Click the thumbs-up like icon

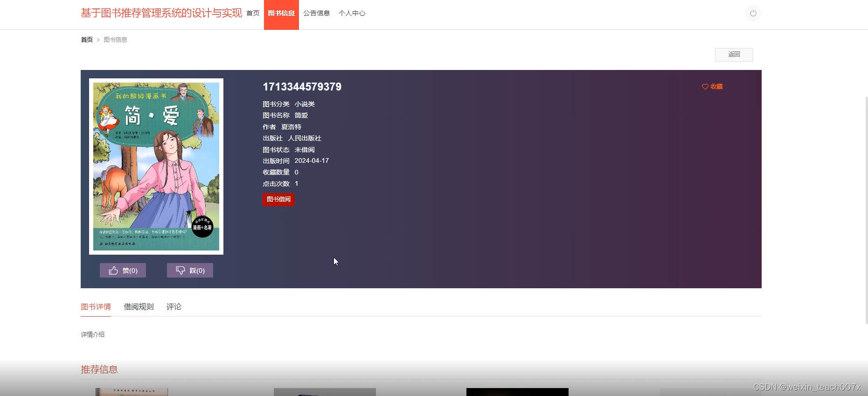(x=113, y=271)
